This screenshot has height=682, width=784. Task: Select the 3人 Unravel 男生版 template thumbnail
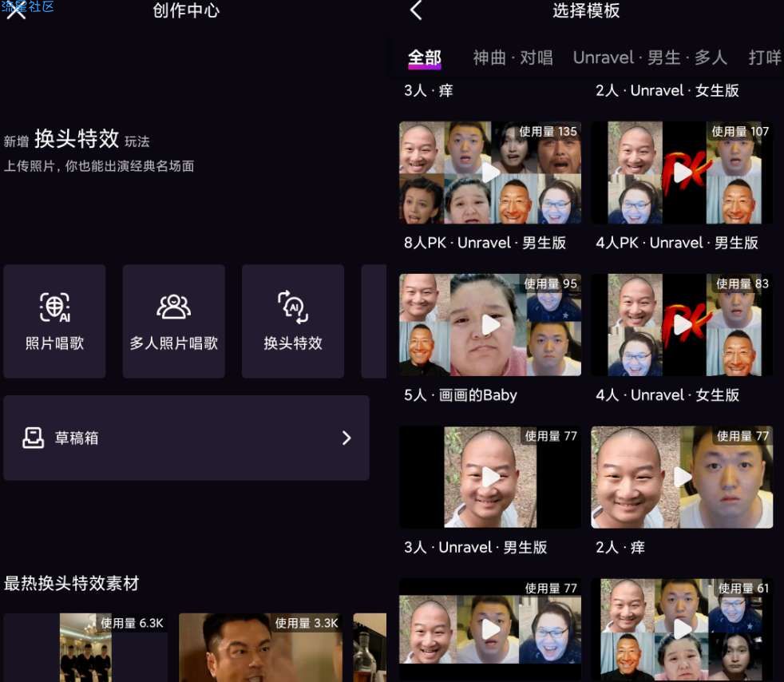(490, 478)
